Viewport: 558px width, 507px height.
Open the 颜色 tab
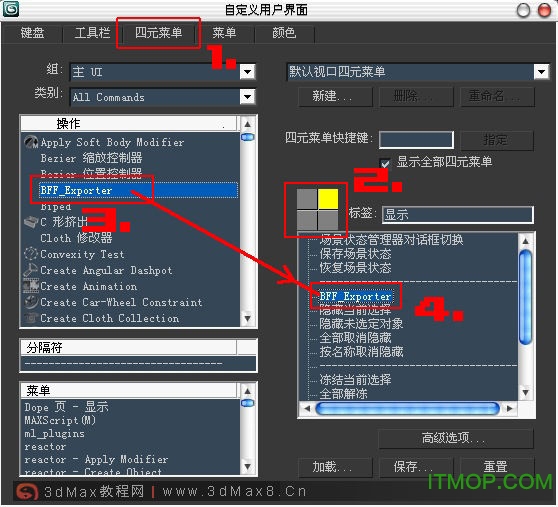pyautogui.click(x=284, y=33)
